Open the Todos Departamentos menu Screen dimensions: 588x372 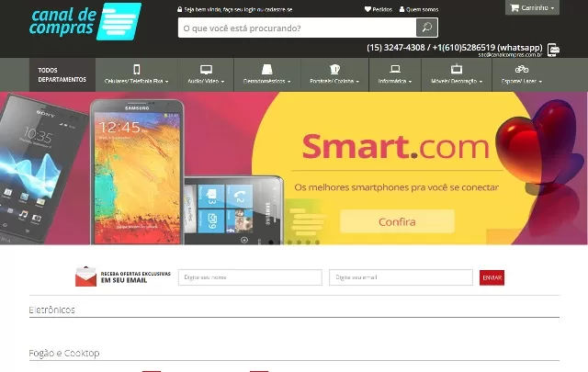point(62,74)
